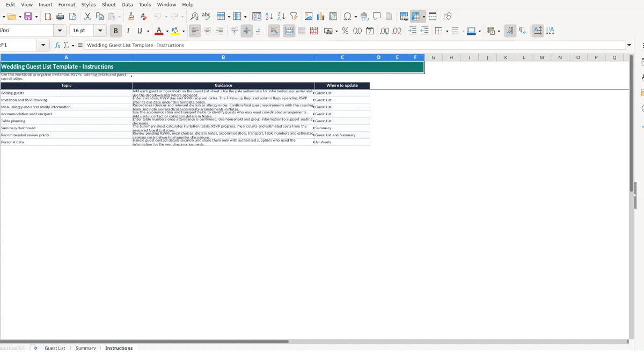Open the font name dropdown
This screenshot has height=362, width=644.
click(60, 31)
